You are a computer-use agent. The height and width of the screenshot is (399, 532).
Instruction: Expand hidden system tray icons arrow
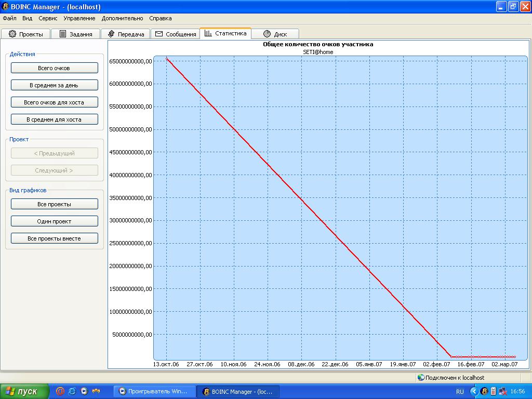[x=474, y=391]
